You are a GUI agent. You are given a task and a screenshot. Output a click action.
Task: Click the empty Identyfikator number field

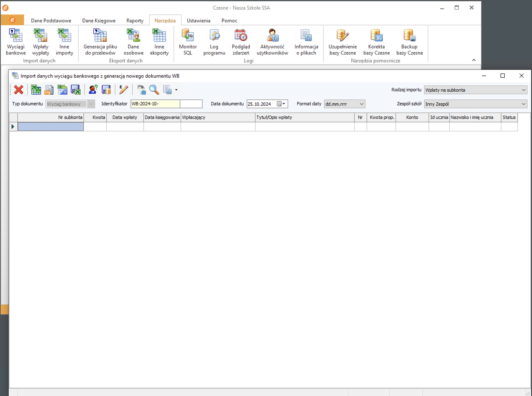pos(191,104)
